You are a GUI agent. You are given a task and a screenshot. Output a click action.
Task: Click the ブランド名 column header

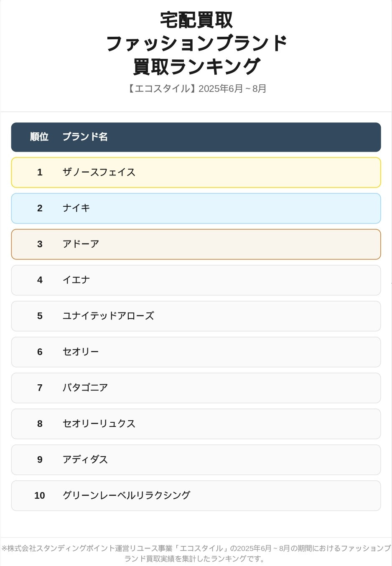pyautogui.click(x=85, y=137)
